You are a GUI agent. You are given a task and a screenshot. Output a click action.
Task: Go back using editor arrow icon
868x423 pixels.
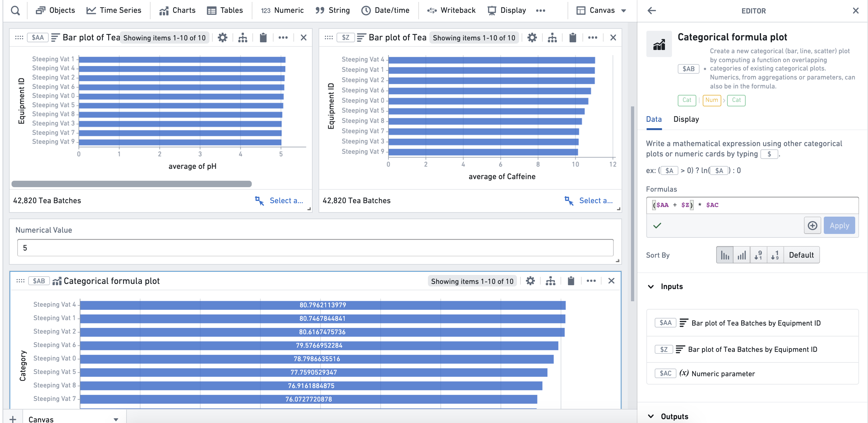point(652,11)
